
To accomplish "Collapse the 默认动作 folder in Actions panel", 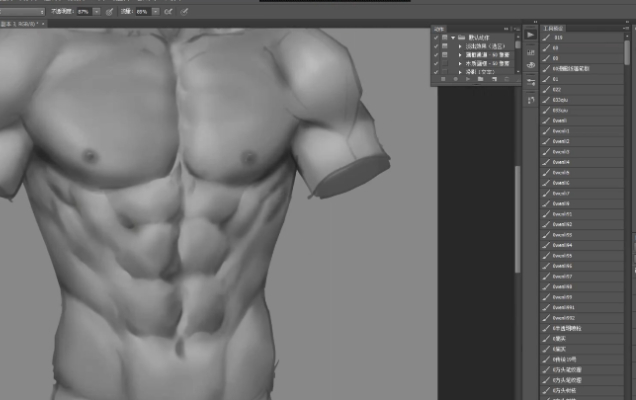I will pyautogui.click(x=455, y=38).
